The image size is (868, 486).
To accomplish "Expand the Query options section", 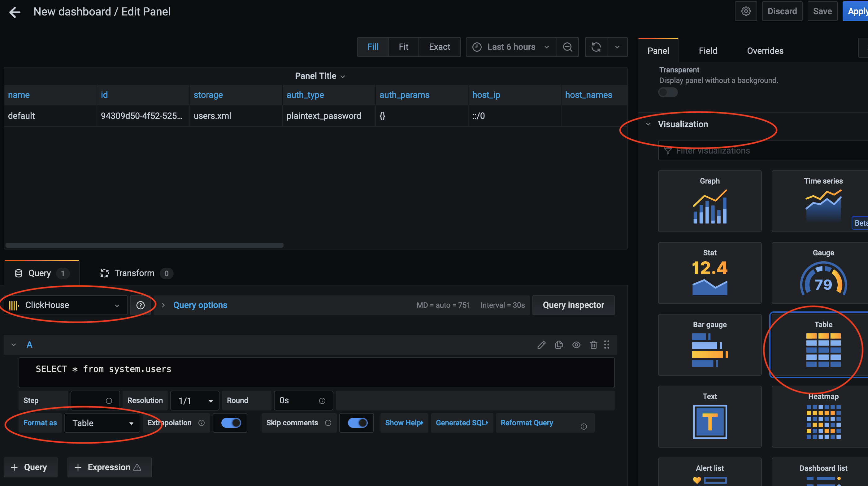I will (200, 305).
